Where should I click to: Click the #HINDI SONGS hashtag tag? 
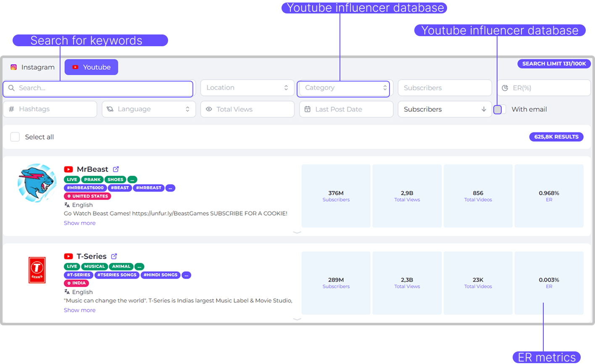click(161, 275)
